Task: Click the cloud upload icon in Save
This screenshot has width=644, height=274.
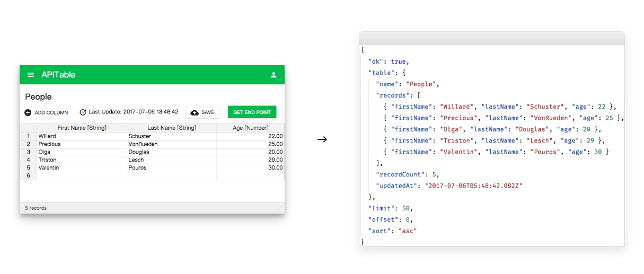Action: click(195, 112)
